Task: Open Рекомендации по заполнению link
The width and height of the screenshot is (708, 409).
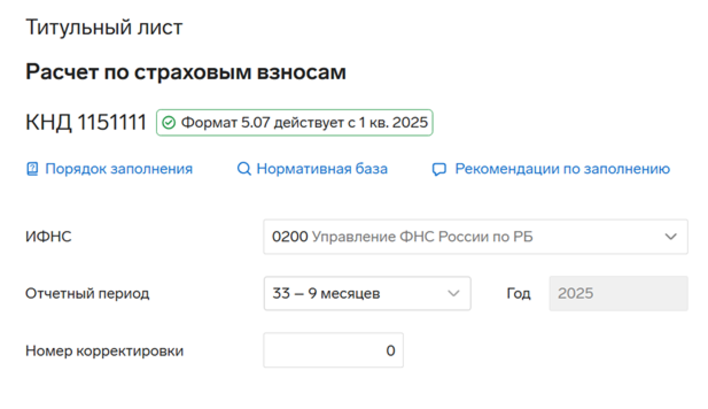Action: 561,169
